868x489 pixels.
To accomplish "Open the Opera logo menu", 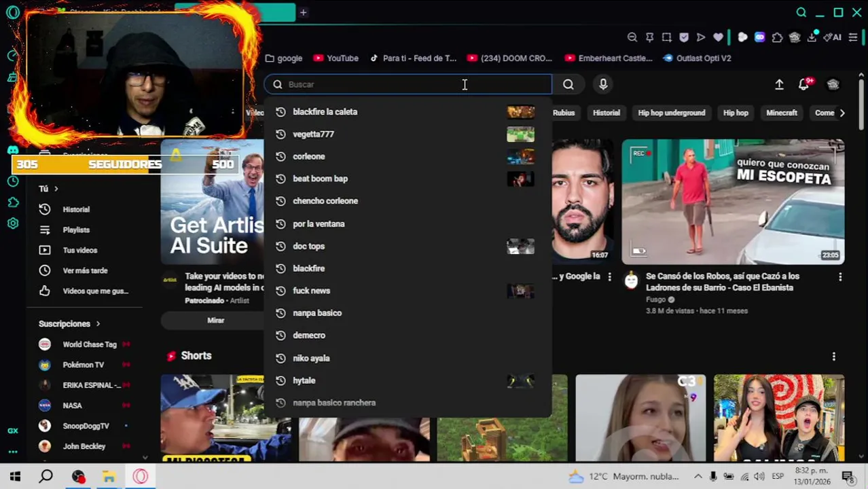I will (13, 12).
